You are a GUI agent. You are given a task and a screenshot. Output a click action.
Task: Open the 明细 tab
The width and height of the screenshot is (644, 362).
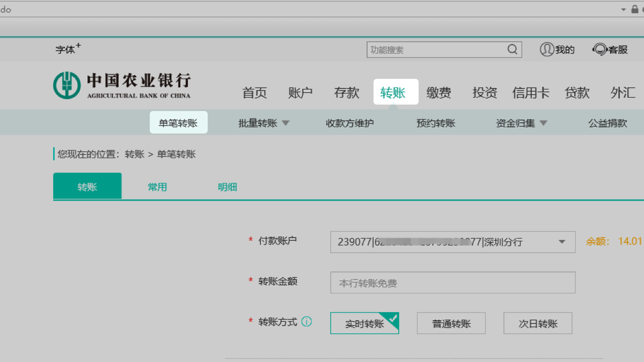click(227, 187)
